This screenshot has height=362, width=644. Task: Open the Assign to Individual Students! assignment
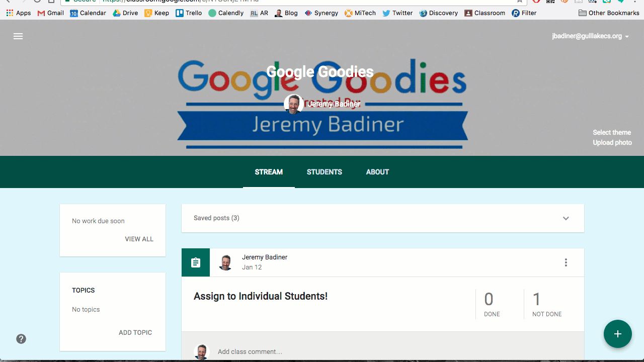tap(261, 296)
